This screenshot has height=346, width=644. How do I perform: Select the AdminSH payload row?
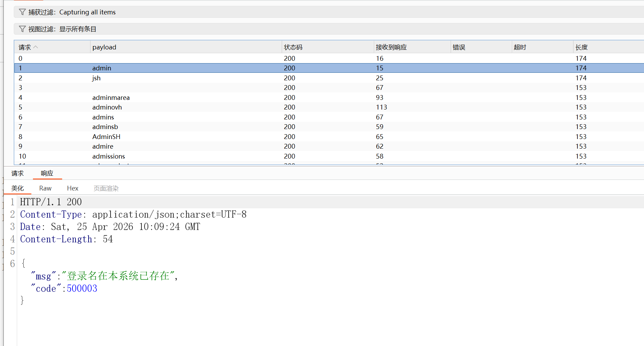pyautogui.click(x=329, y=137)
